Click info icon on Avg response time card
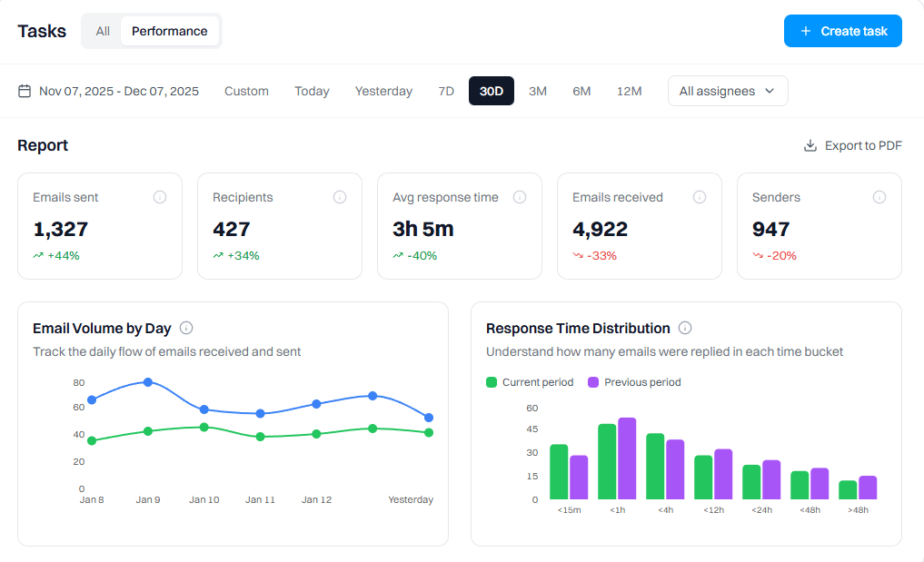 [520, 197]
